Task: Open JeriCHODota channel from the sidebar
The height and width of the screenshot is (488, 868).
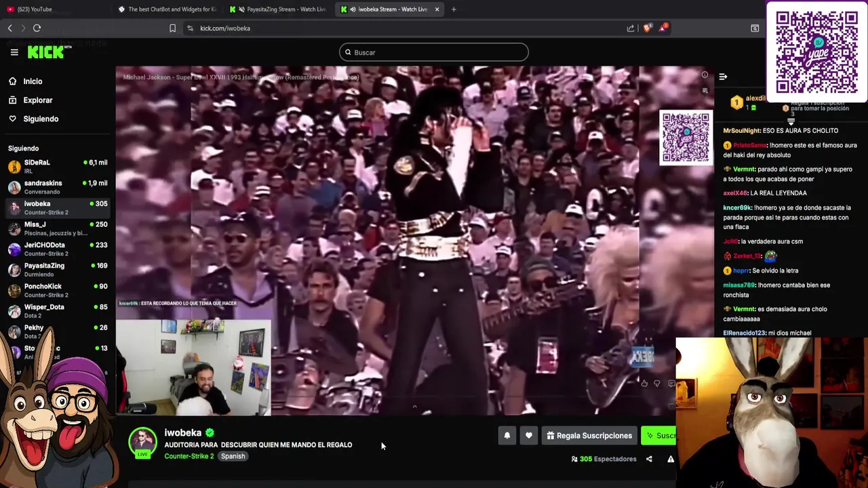Action: tap(58, 249)
